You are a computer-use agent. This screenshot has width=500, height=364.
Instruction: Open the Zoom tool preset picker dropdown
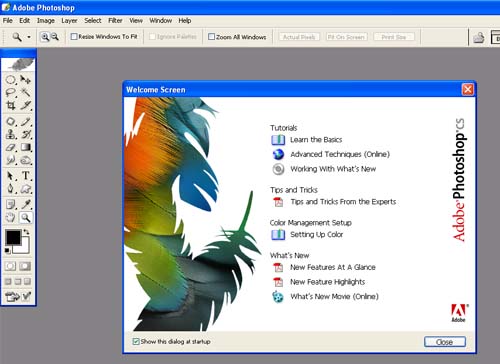tap(29, 37)
